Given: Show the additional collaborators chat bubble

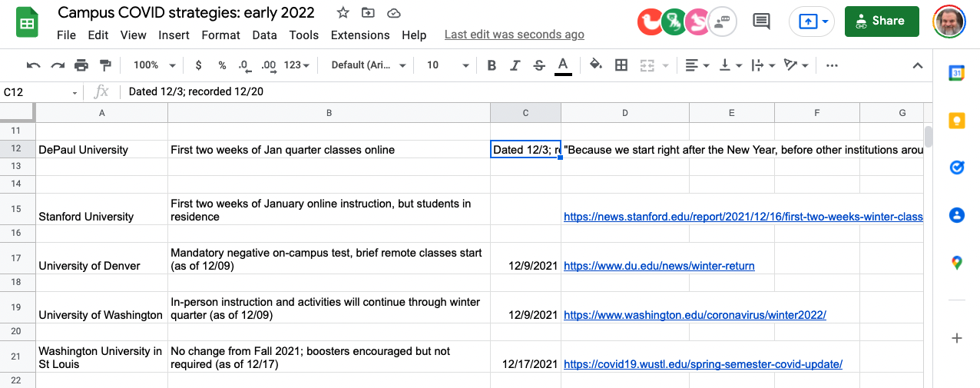Looking at the screenshot, I should (722, 22).
